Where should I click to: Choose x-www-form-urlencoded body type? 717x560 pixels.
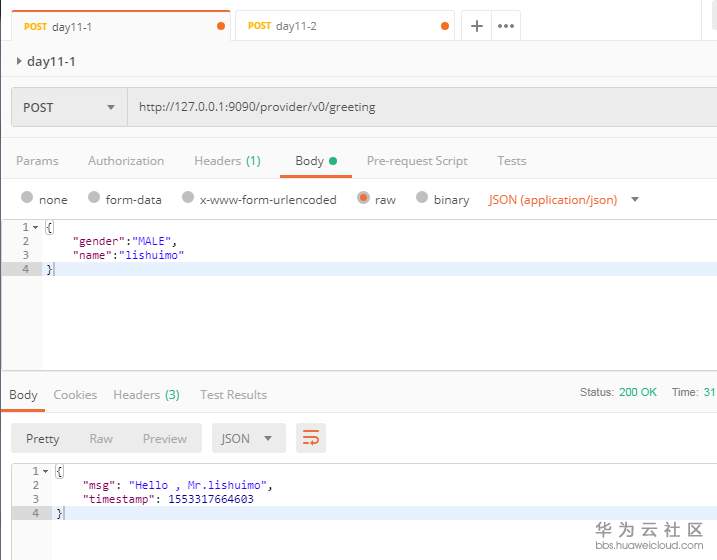coord(188,197)
